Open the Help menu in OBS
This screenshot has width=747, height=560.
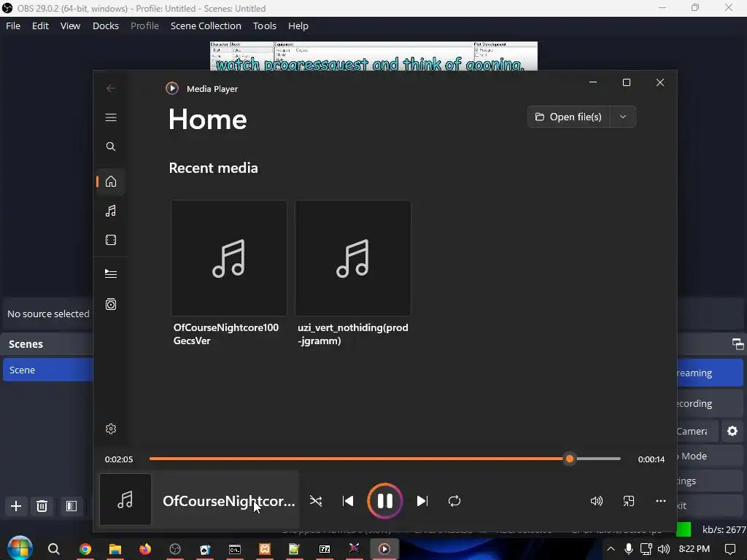pos(298,26)
